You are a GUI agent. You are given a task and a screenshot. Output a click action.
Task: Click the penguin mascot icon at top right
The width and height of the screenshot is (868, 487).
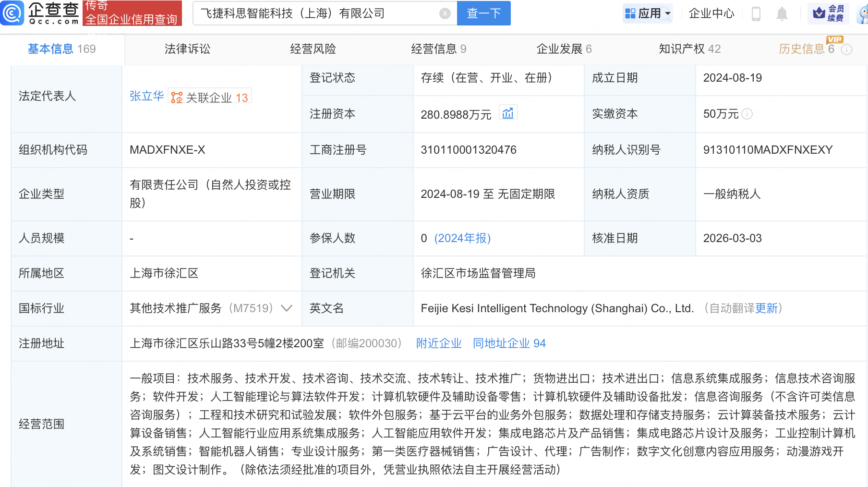point(861,13)
